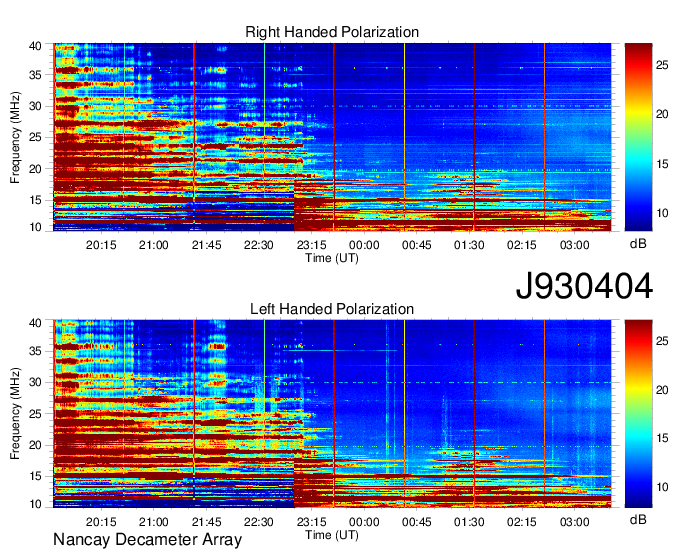Click 00:00 time tick under Left Handed plot
This screenshot has width=680, height=552.
(364, 522)
